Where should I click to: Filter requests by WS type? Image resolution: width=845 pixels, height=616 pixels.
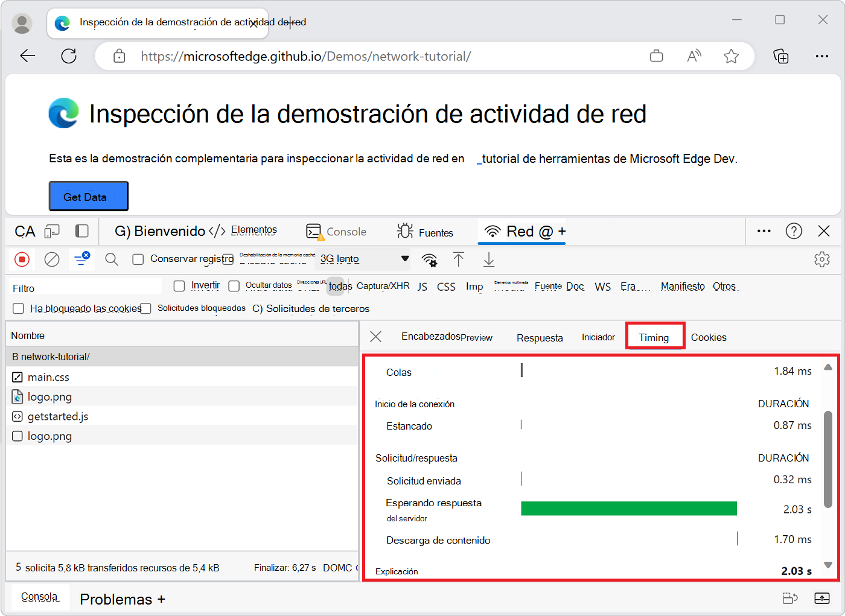tap(602, 287)
